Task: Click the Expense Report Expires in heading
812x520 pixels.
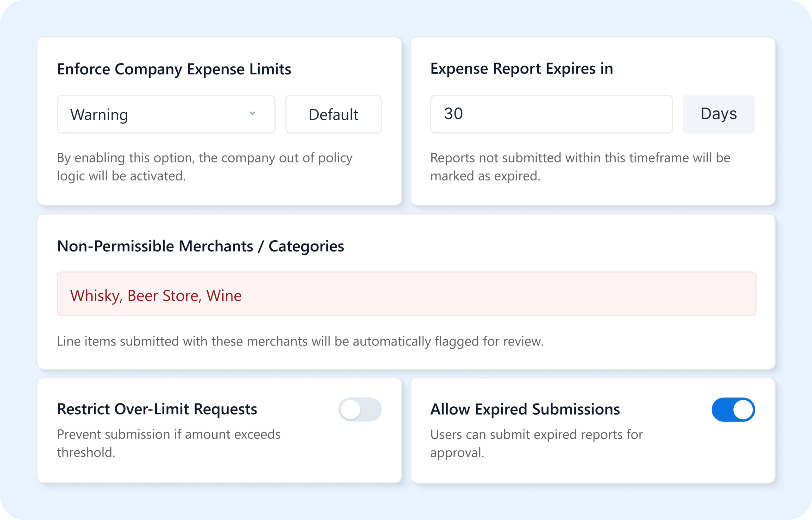Action: 521,69
